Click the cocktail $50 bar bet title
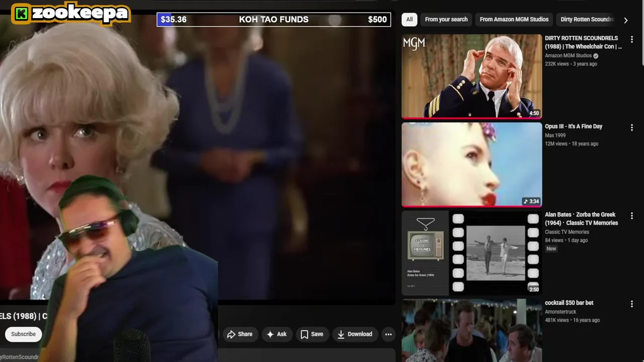 point(569,303)
